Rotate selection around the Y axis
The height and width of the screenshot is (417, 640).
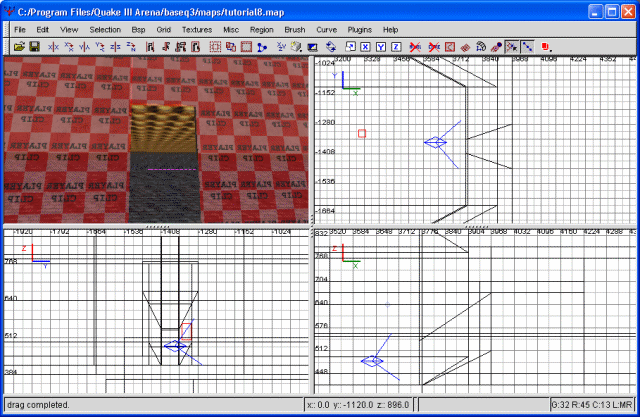100,47
